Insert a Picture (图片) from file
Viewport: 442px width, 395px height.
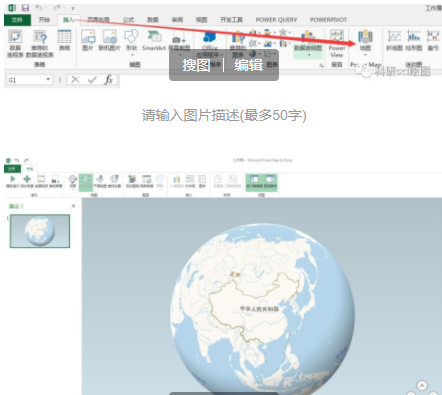(x=88, y=40)
